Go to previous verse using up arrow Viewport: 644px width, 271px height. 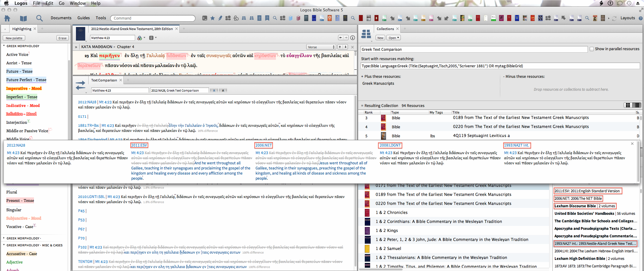340,47
